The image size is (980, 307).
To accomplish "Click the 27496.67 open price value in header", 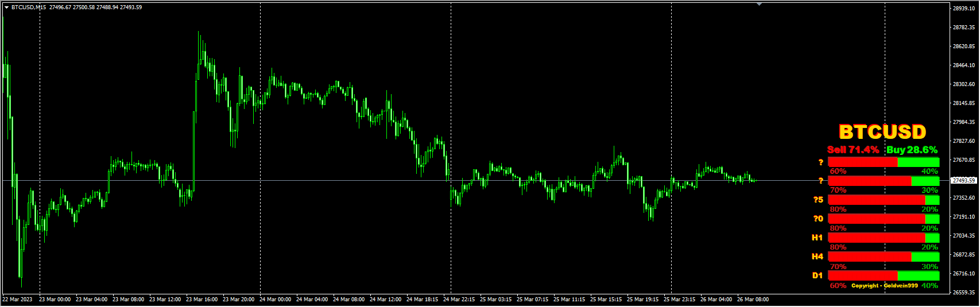I will pyautogui.click(x=60, y=7).
